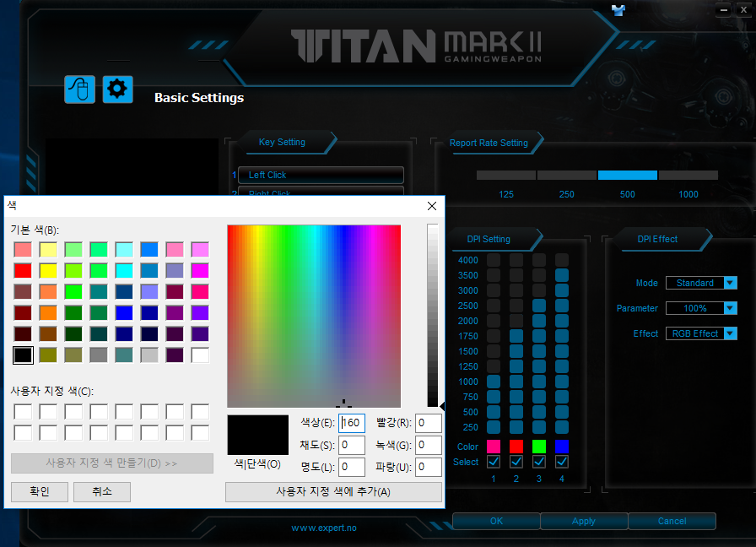This screenshot has height=547, width=756.
Task: Open the gear settings icon
Action: point(118,89)
